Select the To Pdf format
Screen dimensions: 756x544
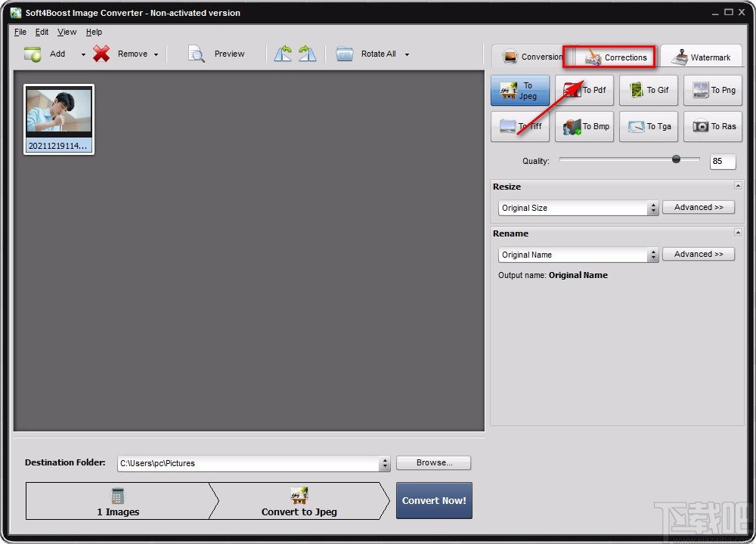click(x=584, y=90)
